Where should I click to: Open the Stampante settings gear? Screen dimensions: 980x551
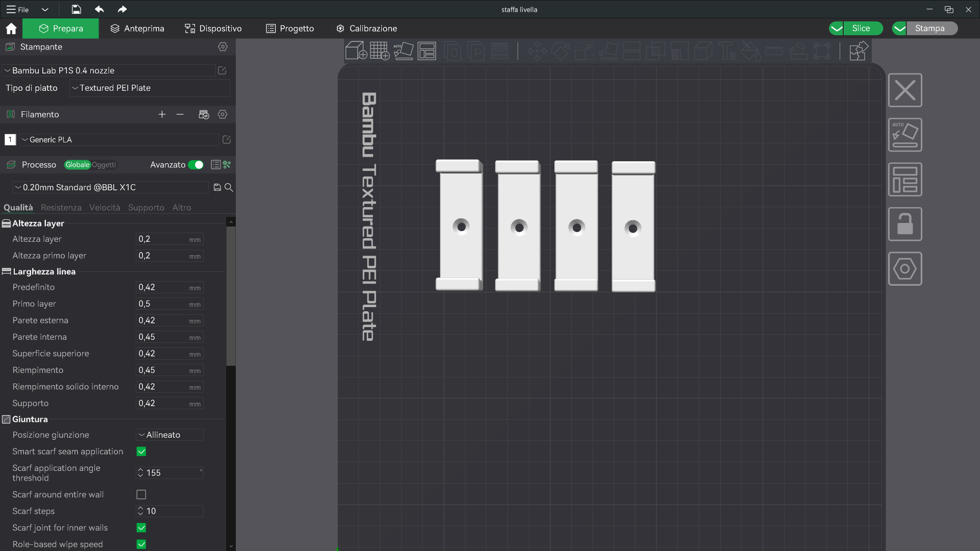223,46
